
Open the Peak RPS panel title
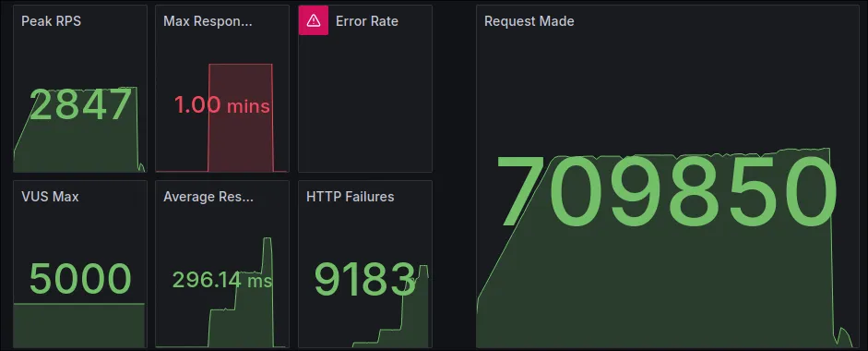(x=51, y=21)
